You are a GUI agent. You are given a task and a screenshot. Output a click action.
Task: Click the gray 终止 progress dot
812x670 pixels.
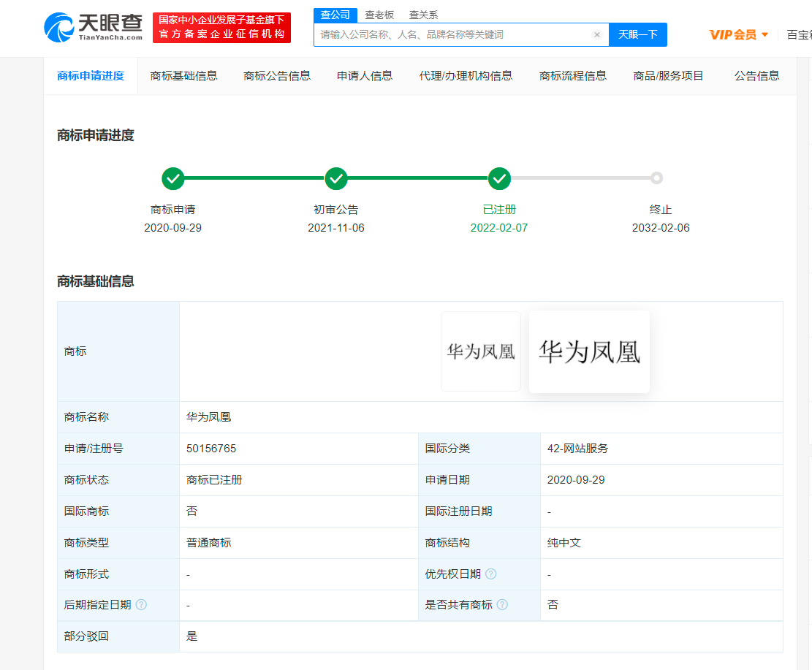(656, 178)
